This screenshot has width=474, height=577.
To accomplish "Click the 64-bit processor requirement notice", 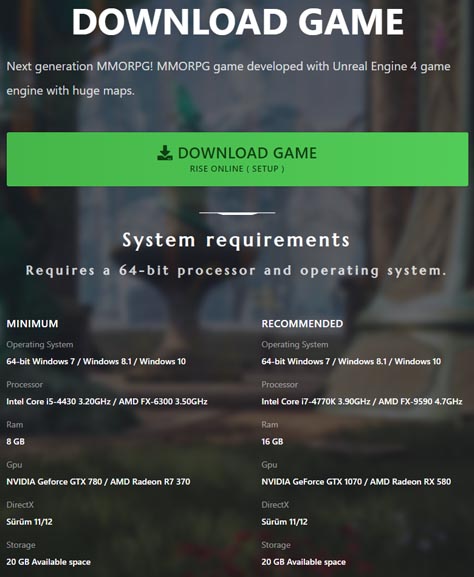I will click(x=236, y=271).
